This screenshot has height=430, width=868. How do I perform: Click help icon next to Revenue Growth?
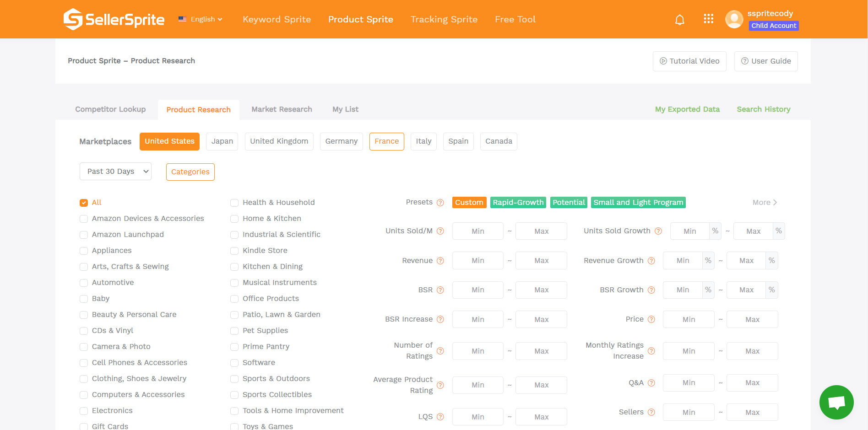pos(651,261)
